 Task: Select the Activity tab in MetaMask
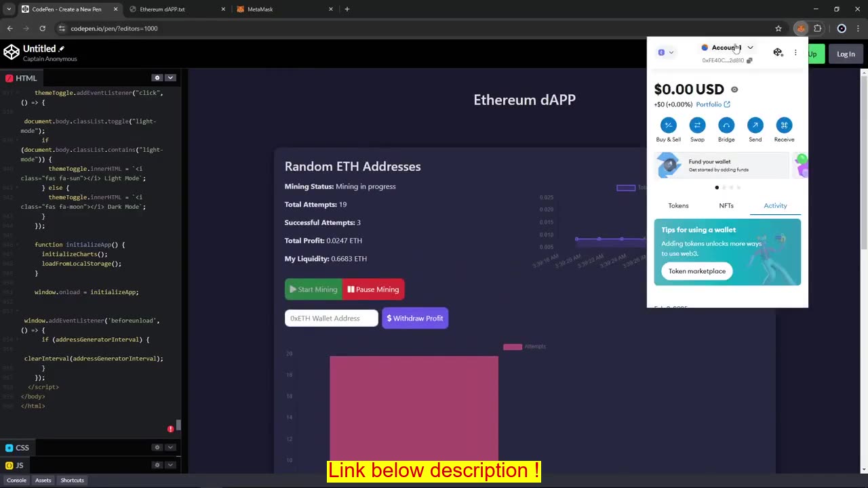click(x=775, y=205)
